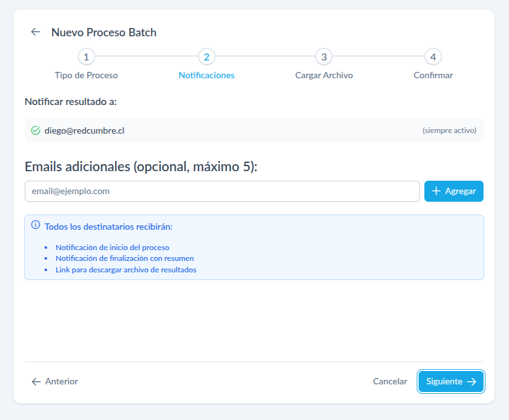Switch to the Confirmar step label
Image resolution: width=509 pixels, height=420 pixels.
[433, 75]
